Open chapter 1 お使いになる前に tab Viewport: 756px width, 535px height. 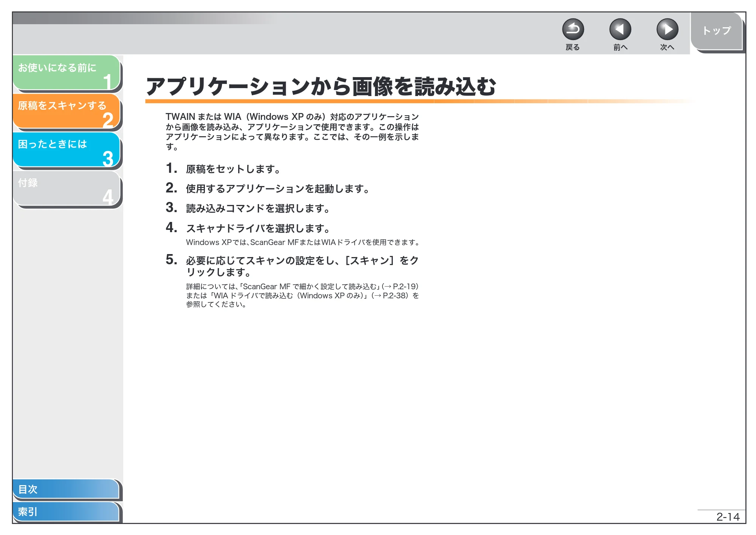pyautogui.click(x=67, y=73)
